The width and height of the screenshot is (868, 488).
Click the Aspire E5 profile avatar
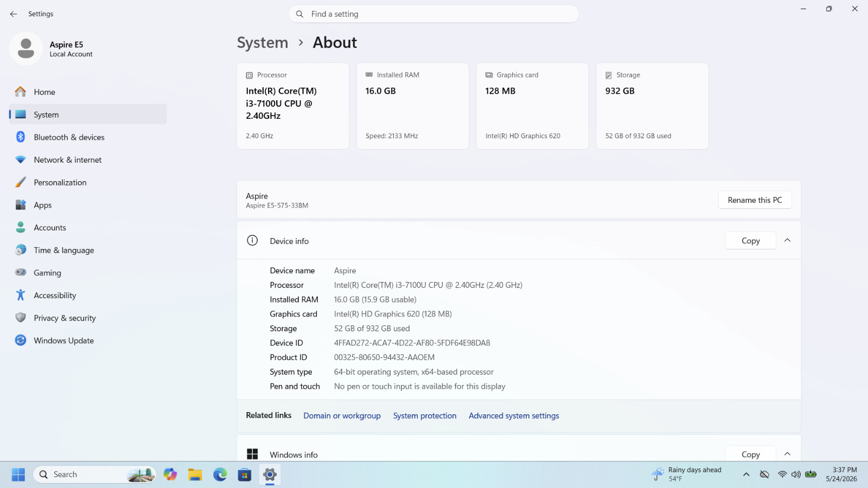[26, 49]
